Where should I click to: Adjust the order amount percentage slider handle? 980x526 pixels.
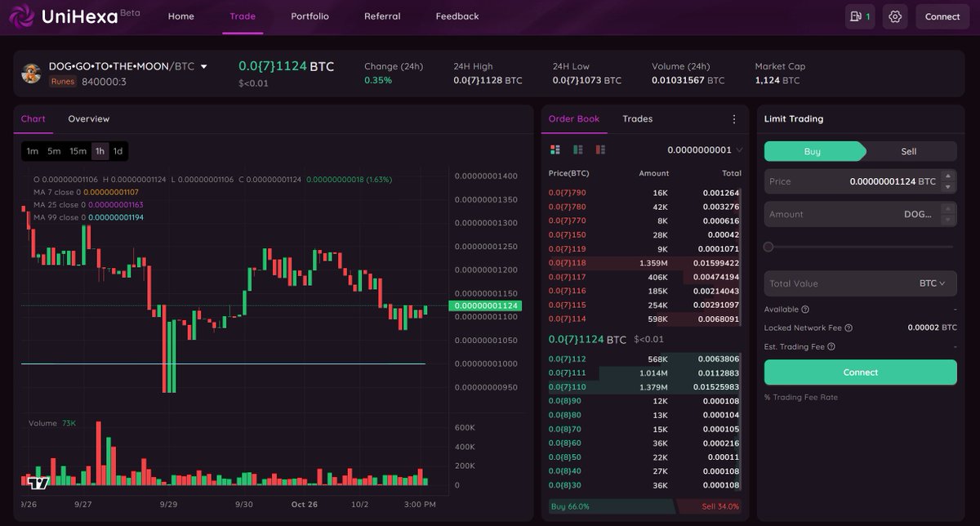(x=768, y=247)
